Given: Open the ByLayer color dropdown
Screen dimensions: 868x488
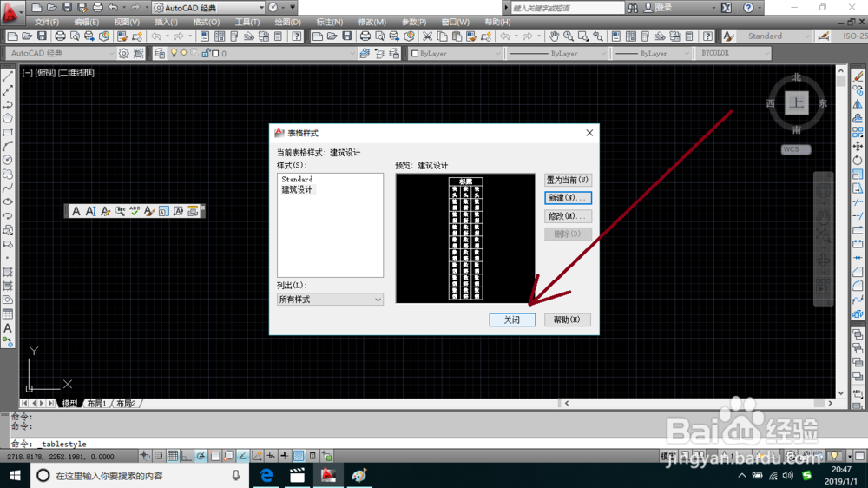Looking at the screenshot, I should [456, 53].
